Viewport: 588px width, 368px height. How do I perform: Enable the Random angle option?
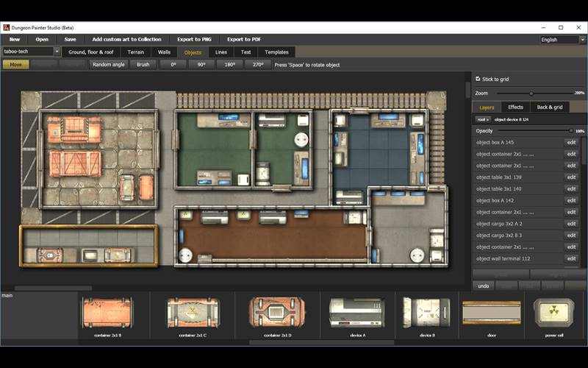coord(109,65)
